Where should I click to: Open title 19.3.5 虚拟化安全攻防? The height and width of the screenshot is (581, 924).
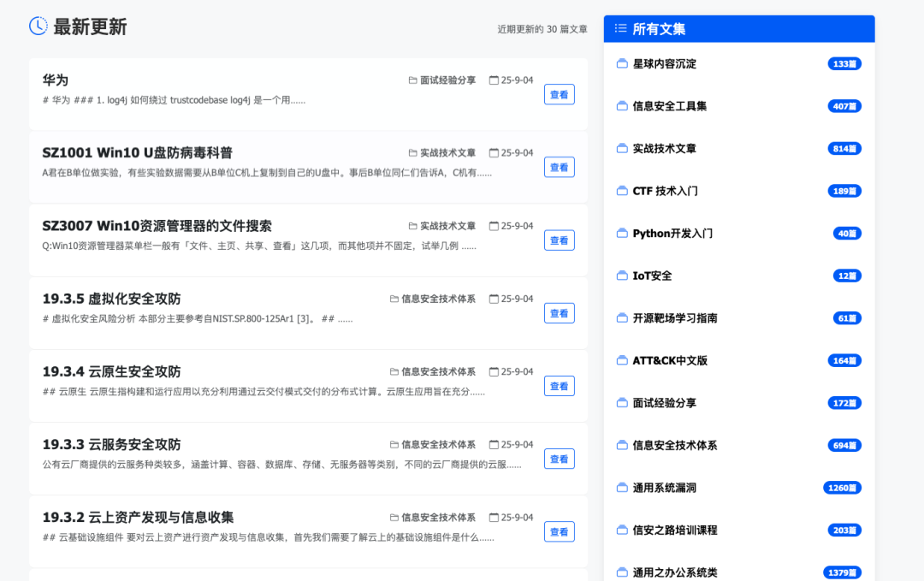111,299
